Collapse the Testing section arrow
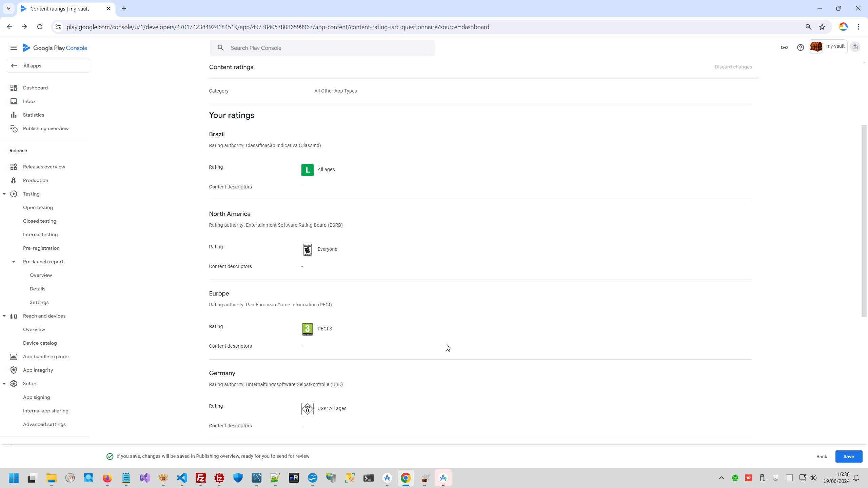Screen dimensions: 868x488 click(4, 194)
